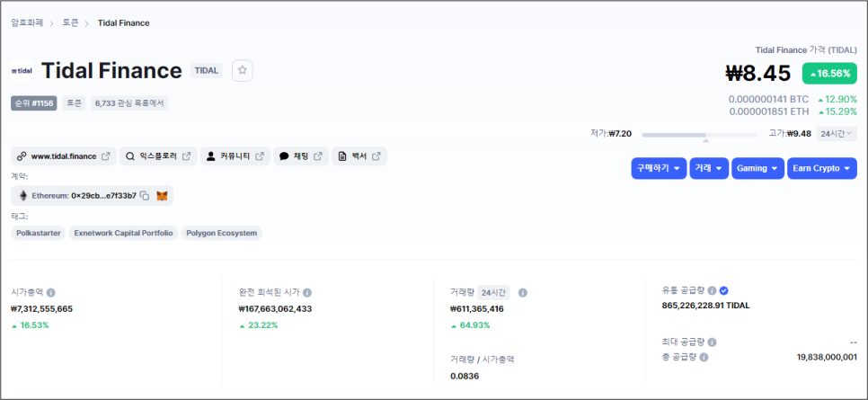This screenshot has height=400, width=868.
Task: Go to 토큰 breadcrumb
Action: pyautogui.click(x=70, y=22)
